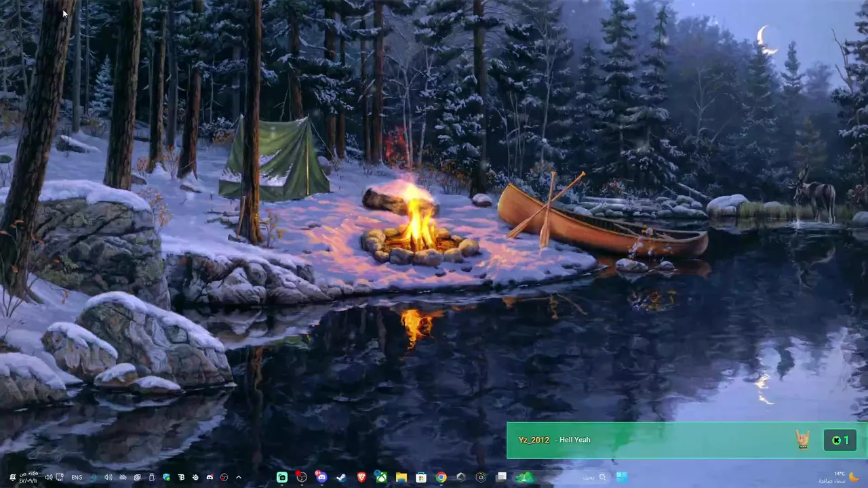Open the USB safely remove tray icon
This screenshot has height=488, width=868.
[x=152, y=477]
